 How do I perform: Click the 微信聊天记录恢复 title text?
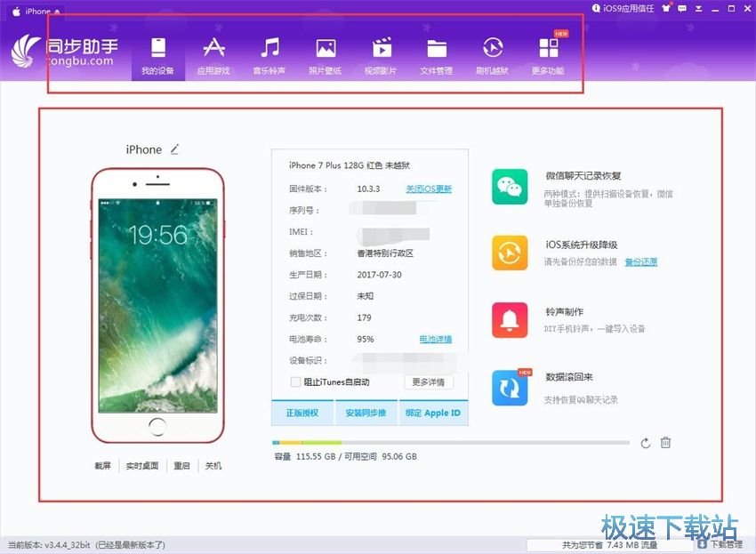point(583,176)
